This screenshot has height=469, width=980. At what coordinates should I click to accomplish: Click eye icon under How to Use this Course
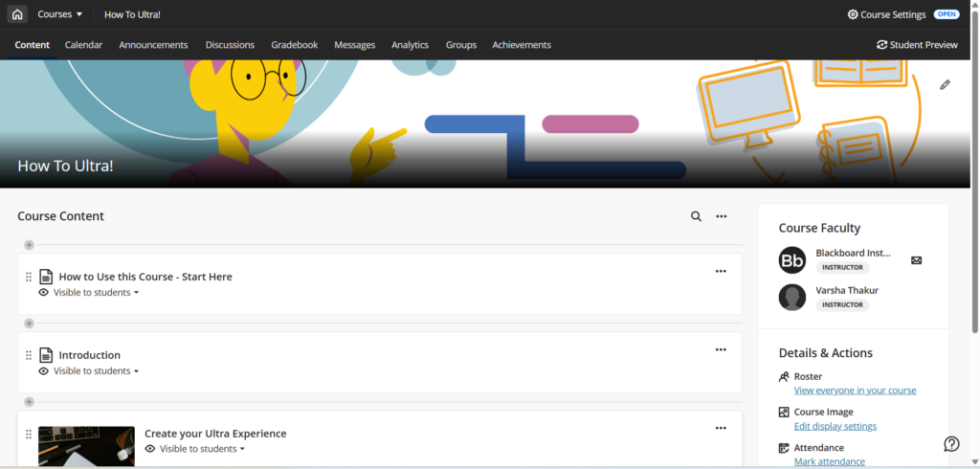44,292
